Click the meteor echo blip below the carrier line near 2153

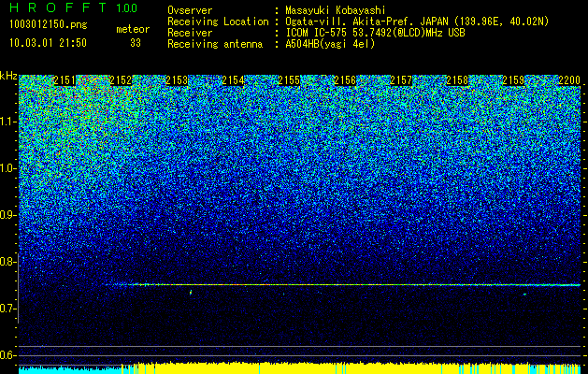coord(191,292)
